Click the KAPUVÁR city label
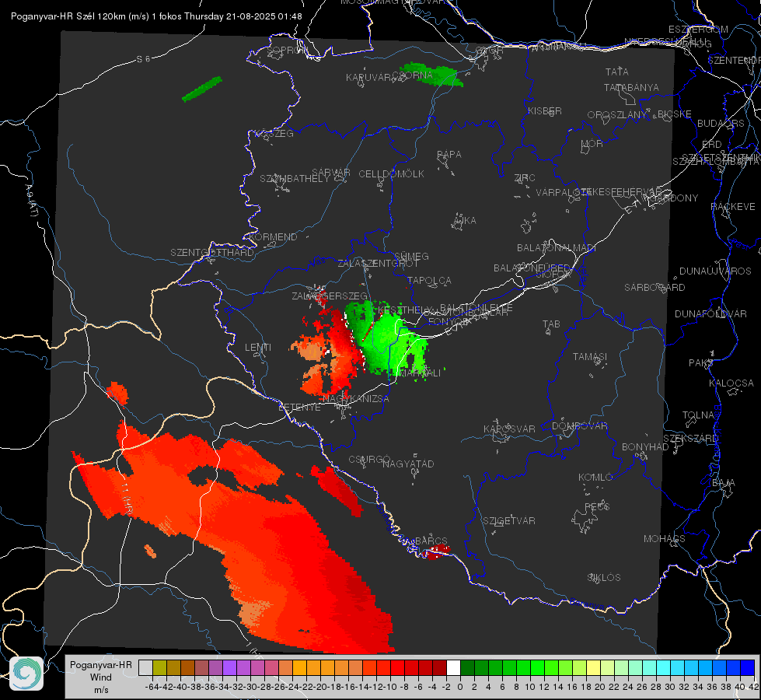Viewport: 761px width, 700px height. [x=368, y=78]
